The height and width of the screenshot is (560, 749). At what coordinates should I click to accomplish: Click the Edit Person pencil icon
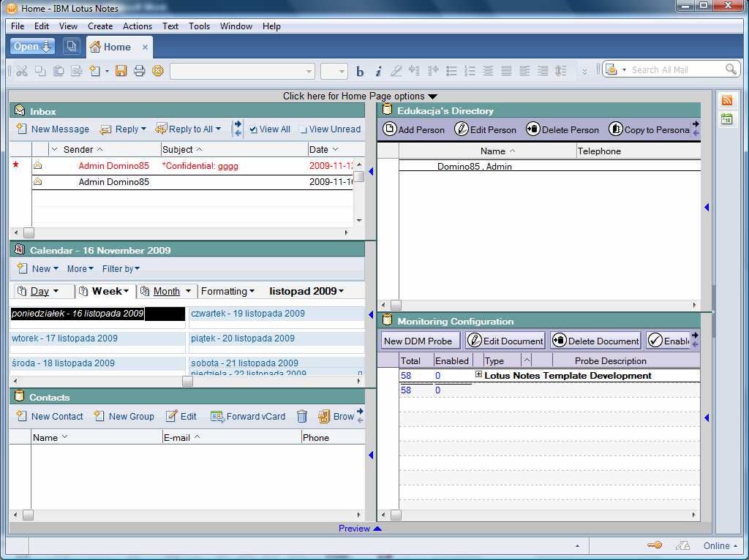[x=461, y=129]
